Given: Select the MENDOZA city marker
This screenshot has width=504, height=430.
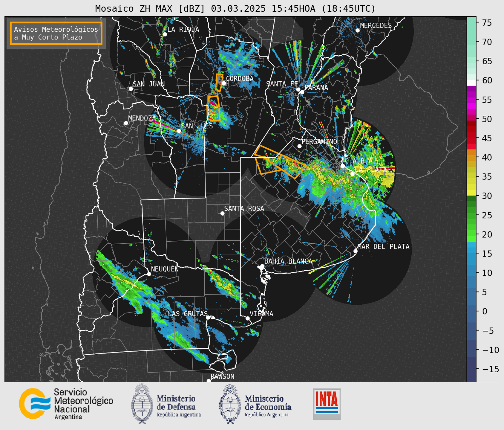Looking at the screenshot, I should (x=126, y=123).
